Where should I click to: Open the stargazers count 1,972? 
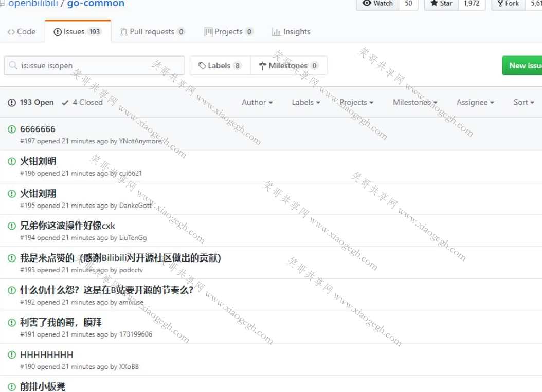click(x=472, y=4)
